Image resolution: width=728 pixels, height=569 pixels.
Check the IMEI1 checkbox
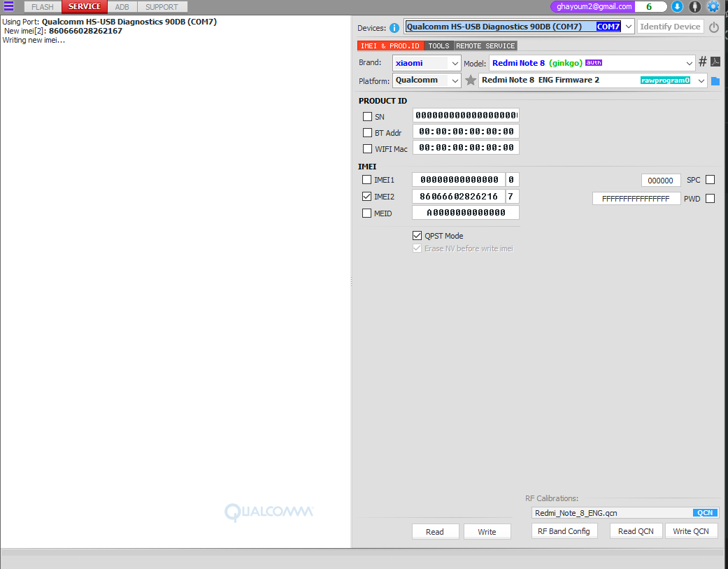pos(366,180)
